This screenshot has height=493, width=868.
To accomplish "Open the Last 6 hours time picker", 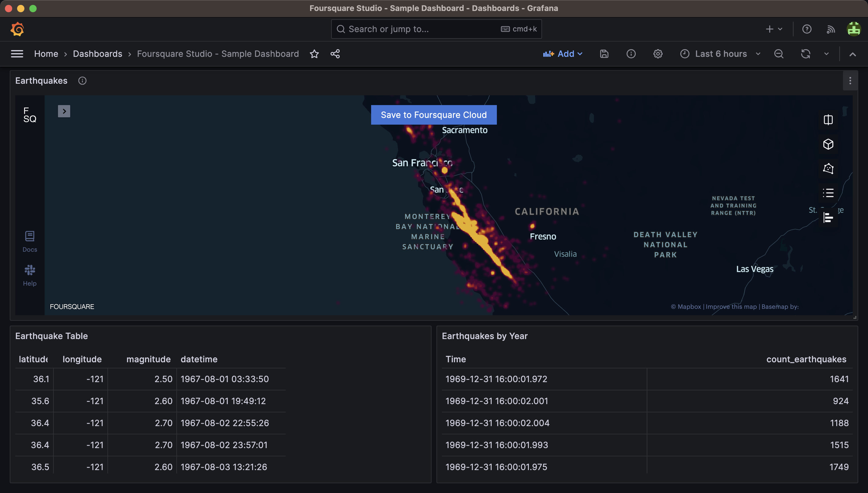I will click(x=720, y=54).
